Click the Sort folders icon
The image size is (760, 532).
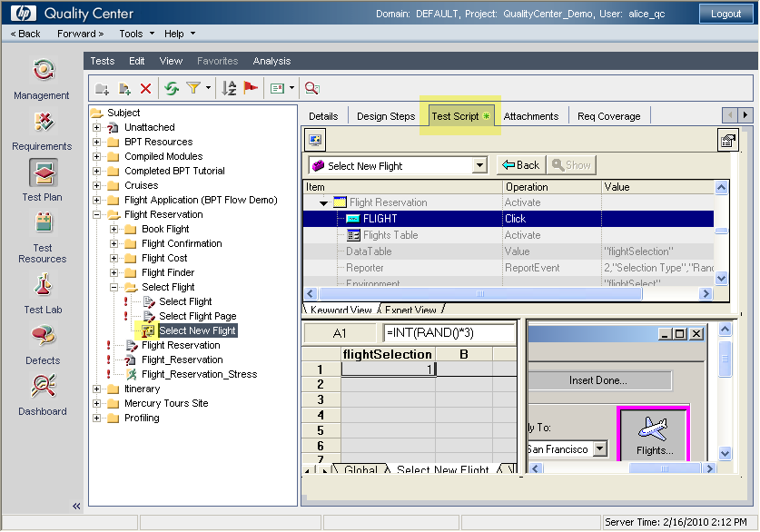tap(229, 88)
